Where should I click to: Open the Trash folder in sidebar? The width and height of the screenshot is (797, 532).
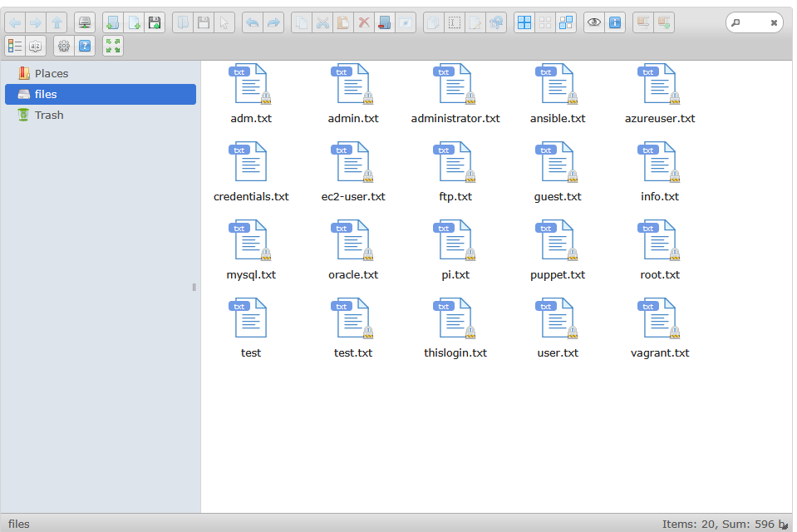pos(48,116)
